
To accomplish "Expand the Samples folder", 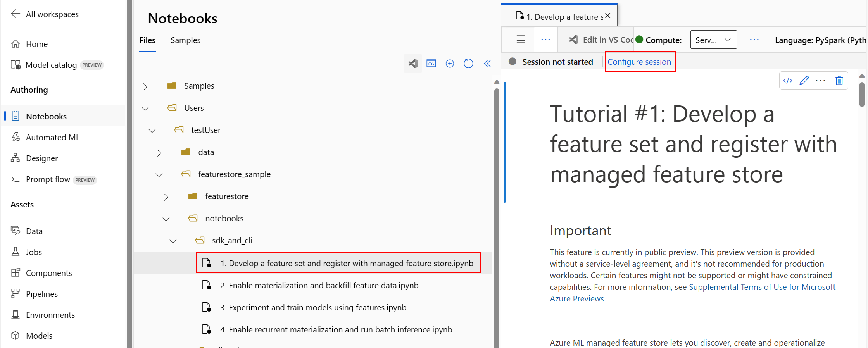I will pos(145,86).
